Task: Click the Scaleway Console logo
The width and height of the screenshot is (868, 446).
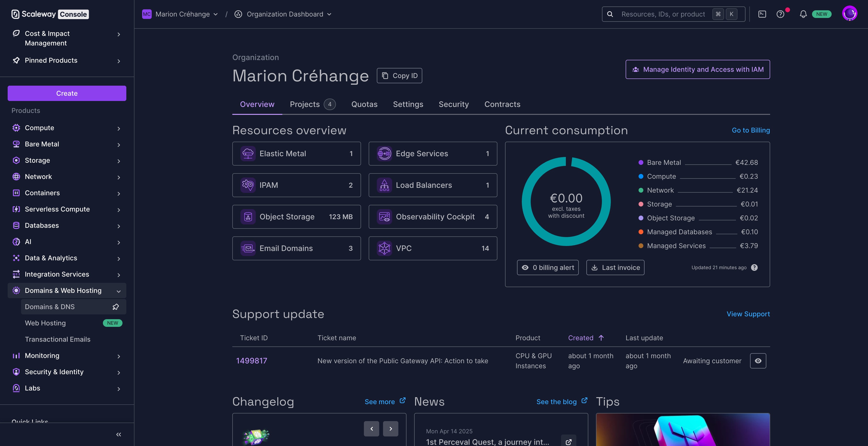Action: point(50,14)
